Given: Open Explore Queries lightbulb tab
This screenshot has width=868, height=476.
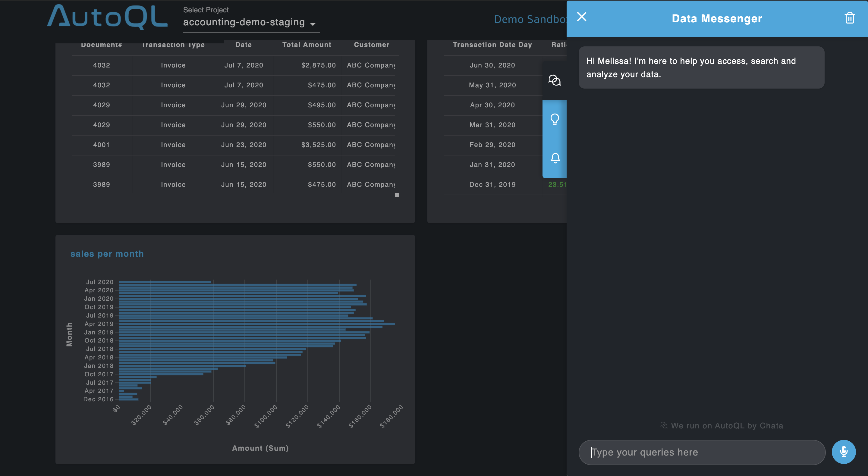Looking at the screenshot, I should (x=554, y=119).
